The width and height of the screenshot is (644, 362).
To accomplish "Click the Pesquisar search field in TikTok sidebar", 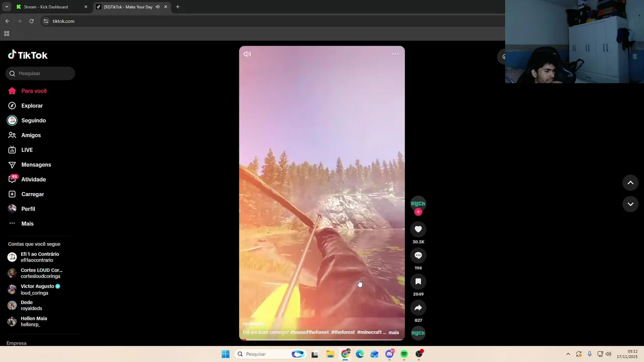I will click(x=40, y=73).
